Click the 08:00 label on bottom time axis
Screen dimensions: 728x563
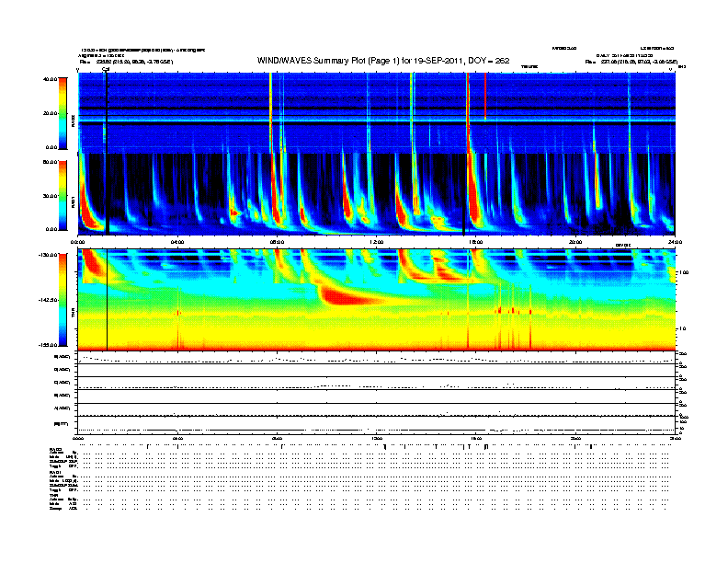click(277, 438)
